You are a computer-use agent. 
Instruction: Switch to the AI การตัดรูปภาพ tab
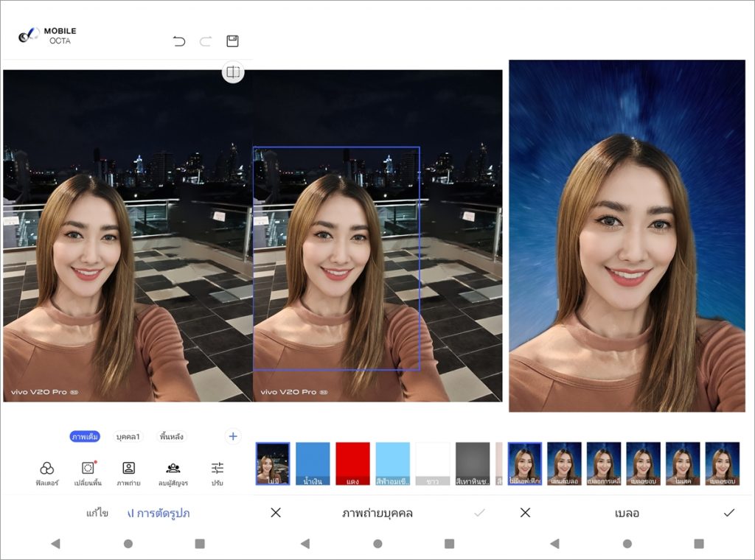click(x=158, y=513)
